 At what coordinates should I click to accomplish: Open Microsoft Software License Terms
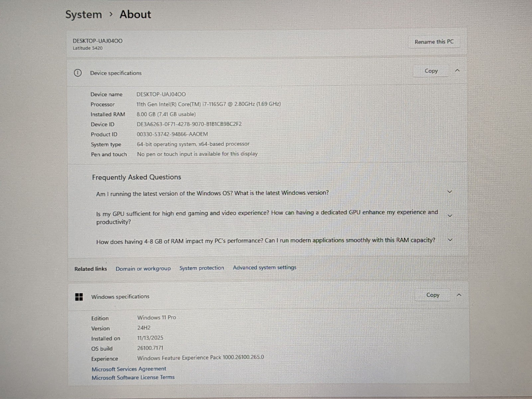pyautogui.click(x=133, y=377)
